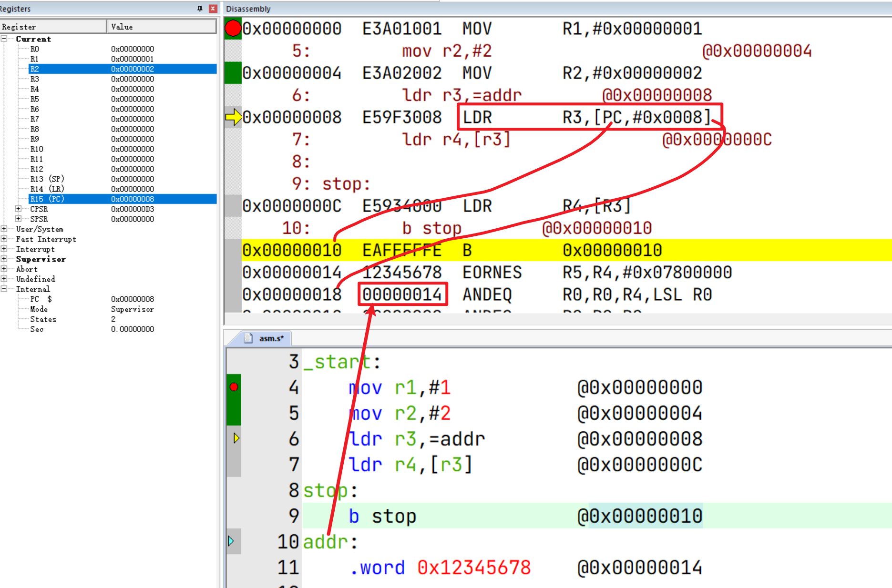
Task: Click the cyan triangle marker on source line 10
Action: click(x=231, y=541)
